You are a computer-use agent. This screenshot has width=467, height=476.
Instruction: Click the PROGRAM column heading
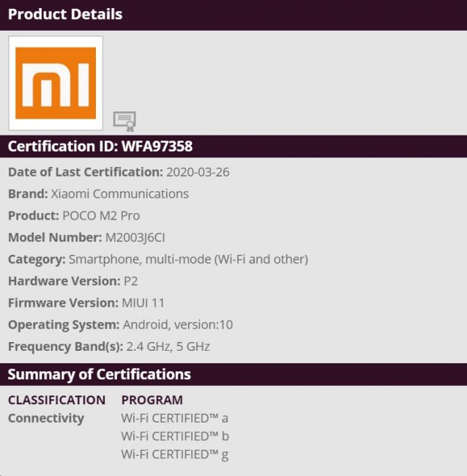152,400
